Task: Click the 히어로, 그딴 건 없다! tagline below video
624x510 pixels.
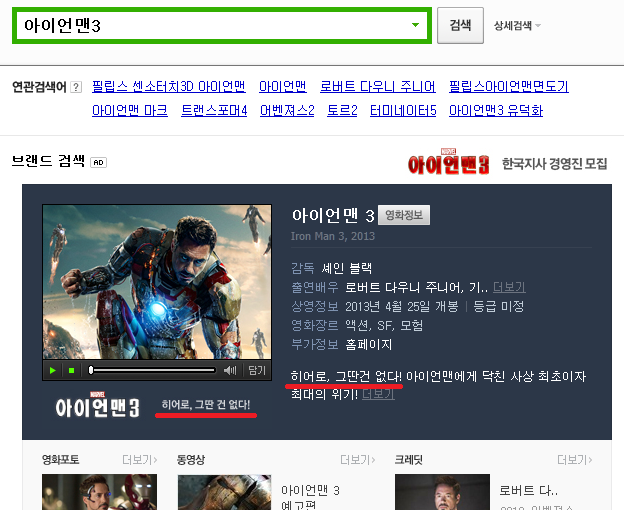Action: coord(206,405)
